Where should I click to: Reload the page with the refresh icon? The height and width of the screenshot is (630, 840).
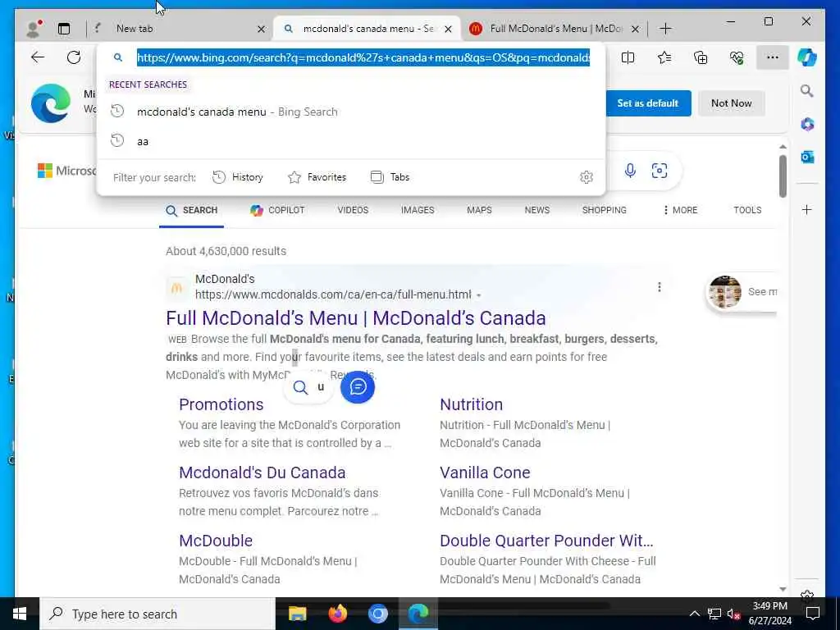coord(74,57)
